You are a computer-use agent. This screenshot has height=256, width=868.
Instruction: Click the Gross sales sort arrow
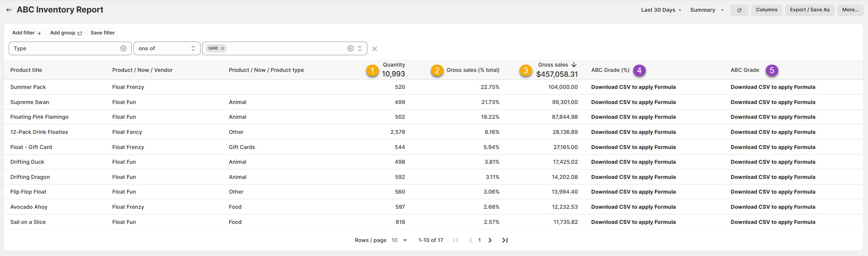tap(574, 65)
